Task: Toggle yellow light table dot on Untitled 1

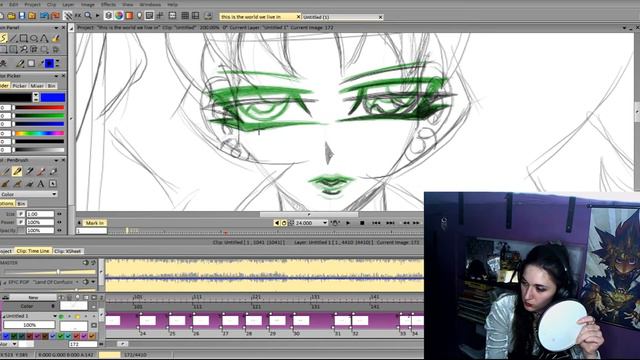Action: click(77, 316)
